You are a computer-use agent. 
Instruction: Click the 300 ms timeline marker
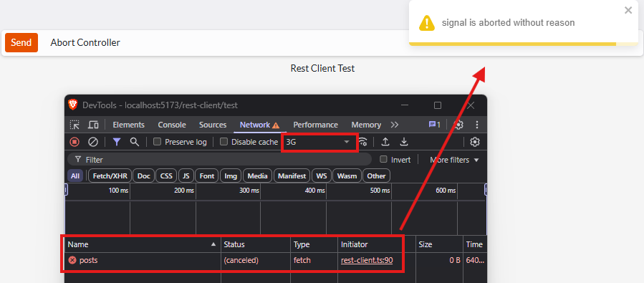click(249, 191)
